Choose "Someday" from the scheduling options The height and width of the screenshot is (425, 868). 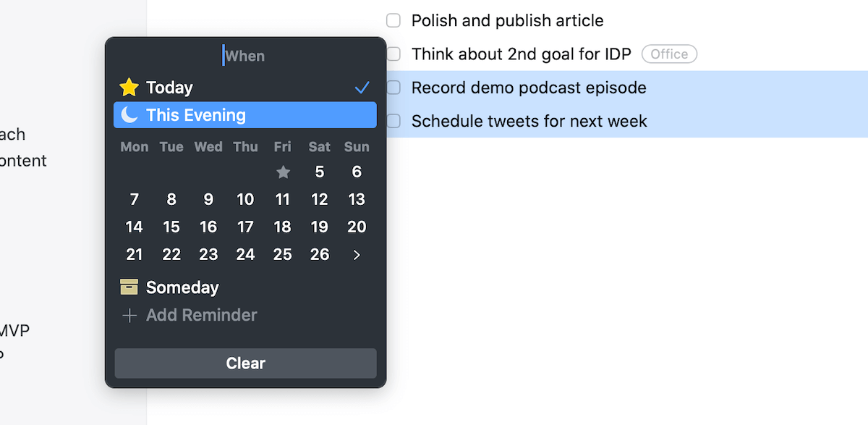tap(182, 287)
